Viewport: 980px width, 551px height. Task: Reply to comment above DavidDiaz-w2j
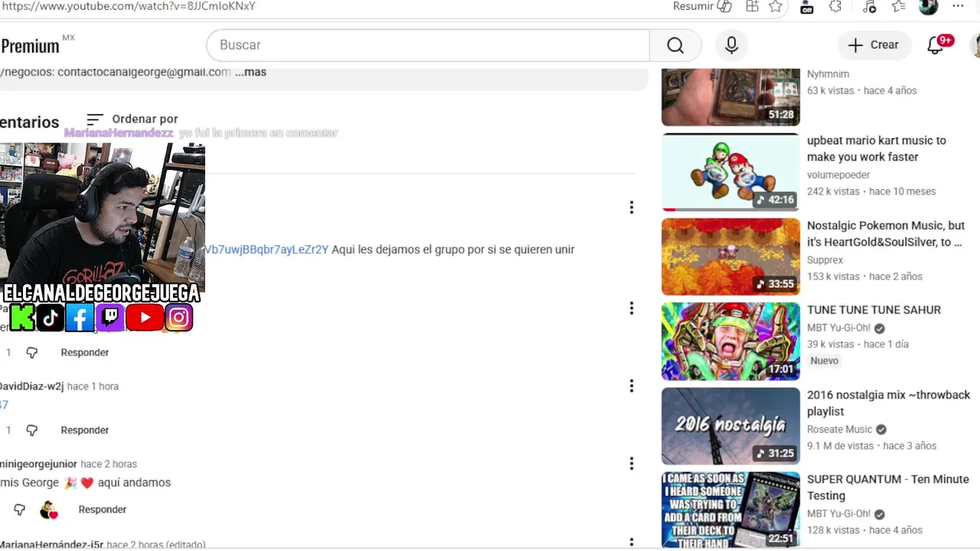pos(84,352)
